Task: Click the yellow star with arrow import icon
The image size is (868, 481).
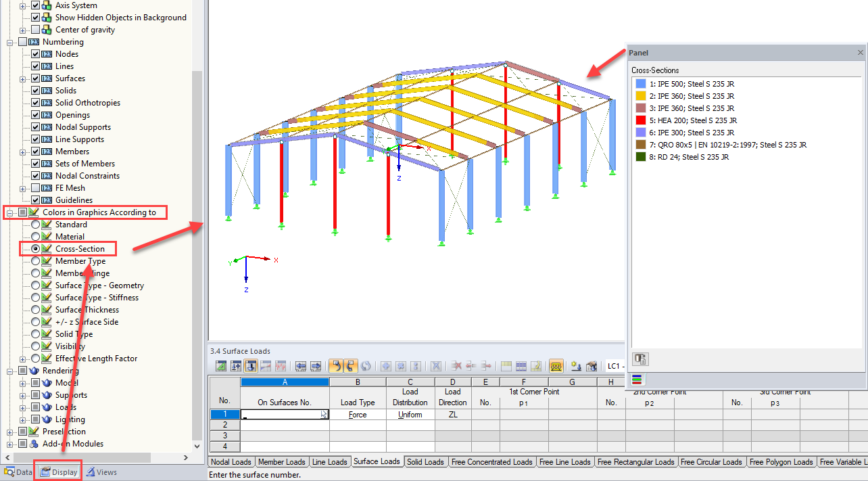Action: [x=577, y=366]
